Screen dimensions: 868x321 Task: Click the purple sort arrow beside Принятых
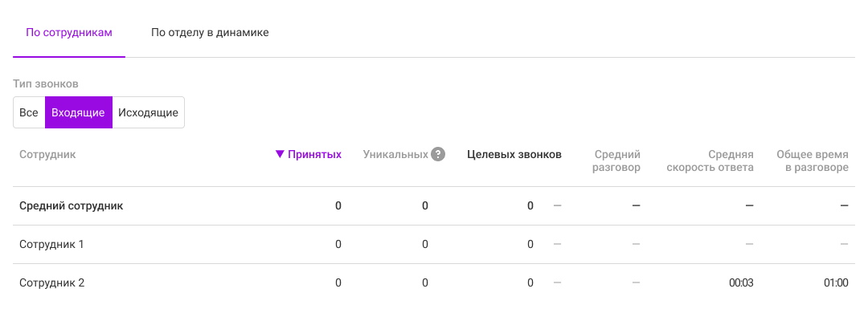[x=280, y=155]
